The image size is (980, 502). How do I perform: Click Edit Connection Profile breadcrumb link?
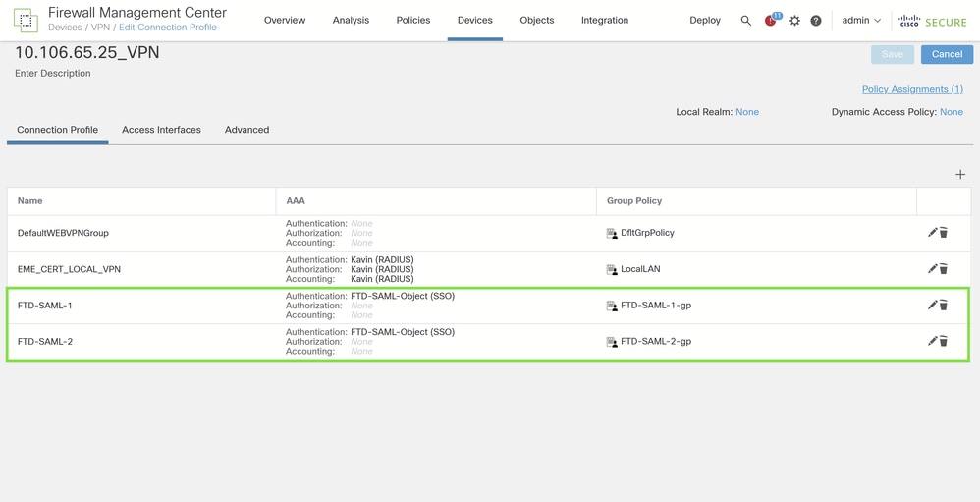(x=168, y=28)
